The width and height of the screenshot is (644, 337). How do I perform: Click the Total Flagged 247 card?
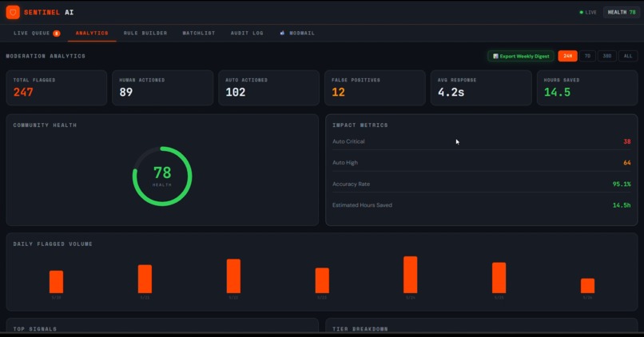point(57,87)
